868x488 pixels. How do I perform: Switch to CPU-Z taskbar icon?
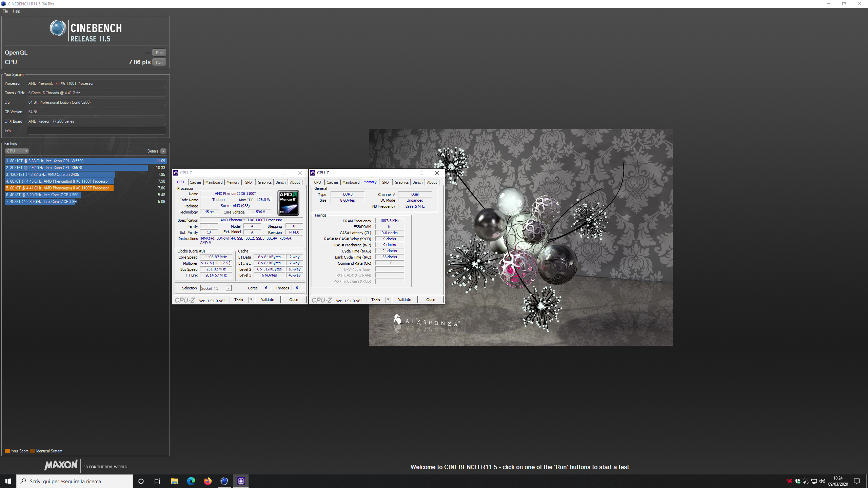pyautogui.click(x=241, y=481)
